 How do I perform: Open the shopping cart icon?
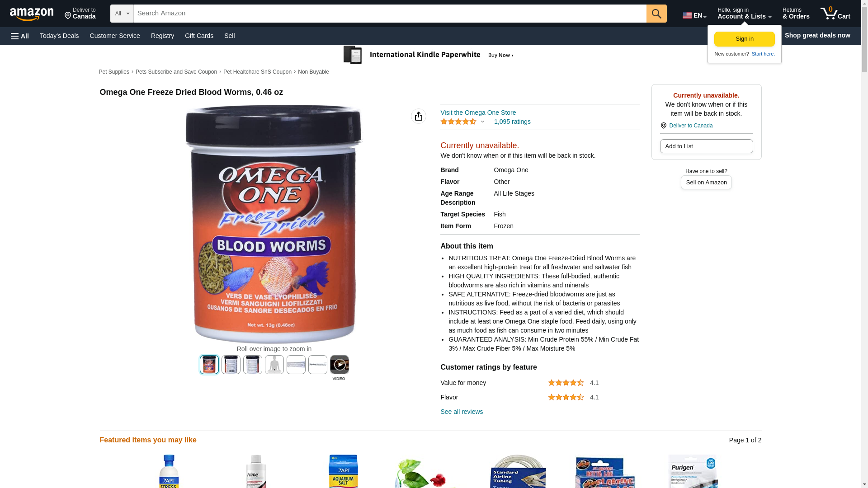pos(835,14)
